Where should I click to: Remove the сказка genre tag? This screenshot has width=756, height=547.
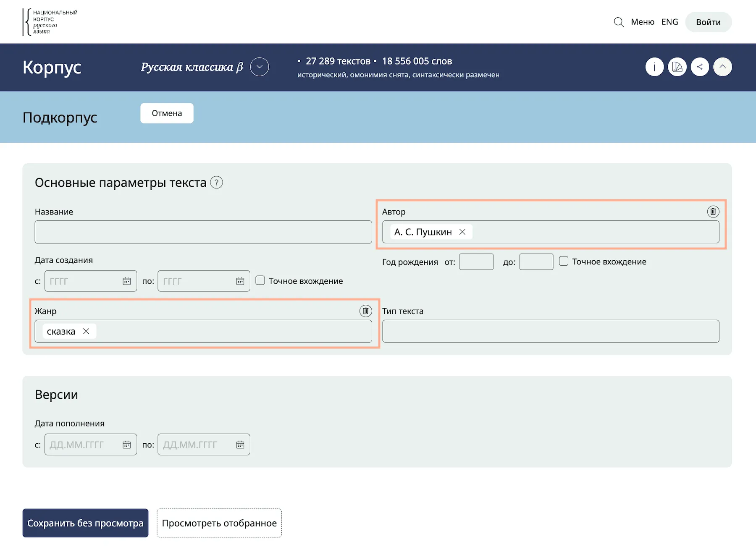point(86,331)
